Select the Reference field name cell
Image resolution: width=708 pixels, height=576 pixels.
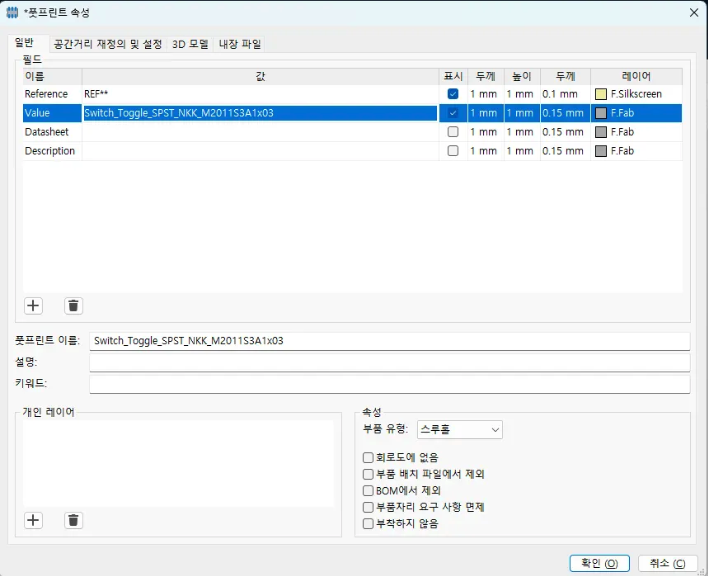click(x=52, y=94)
